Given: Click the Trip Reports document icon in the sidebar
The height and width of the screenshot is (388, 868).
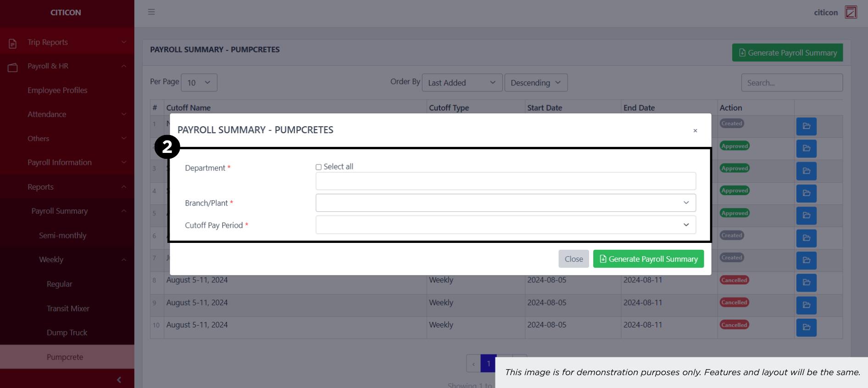Looking at the screenshot, I should (13, 43).
